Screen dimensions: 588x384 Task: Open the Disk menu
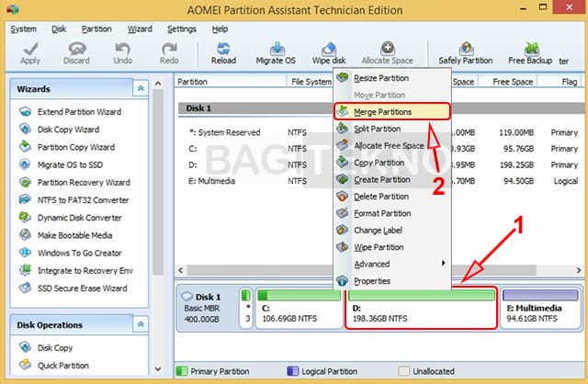pos(59,28)
